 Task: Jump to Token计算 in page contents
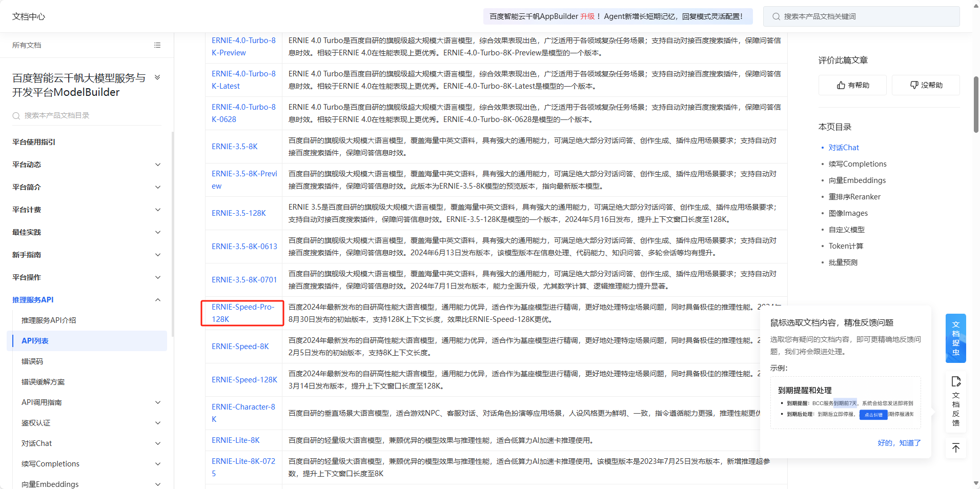846,246
